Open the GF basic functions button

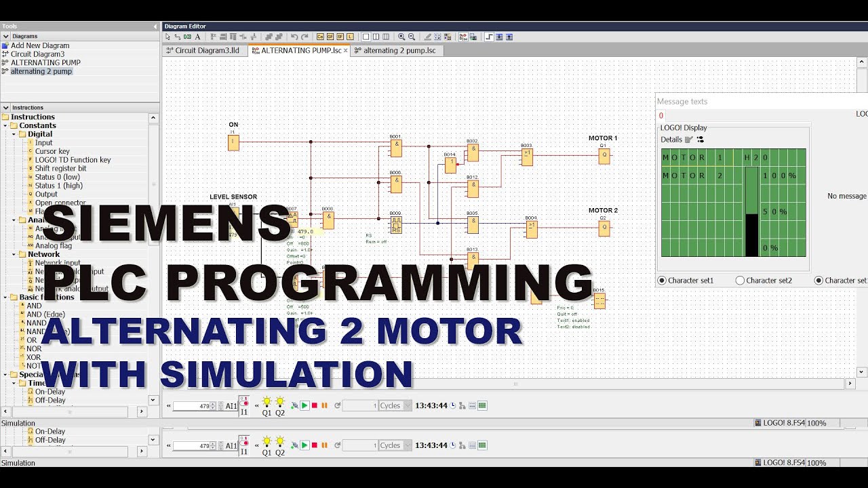tap(330, 37)
